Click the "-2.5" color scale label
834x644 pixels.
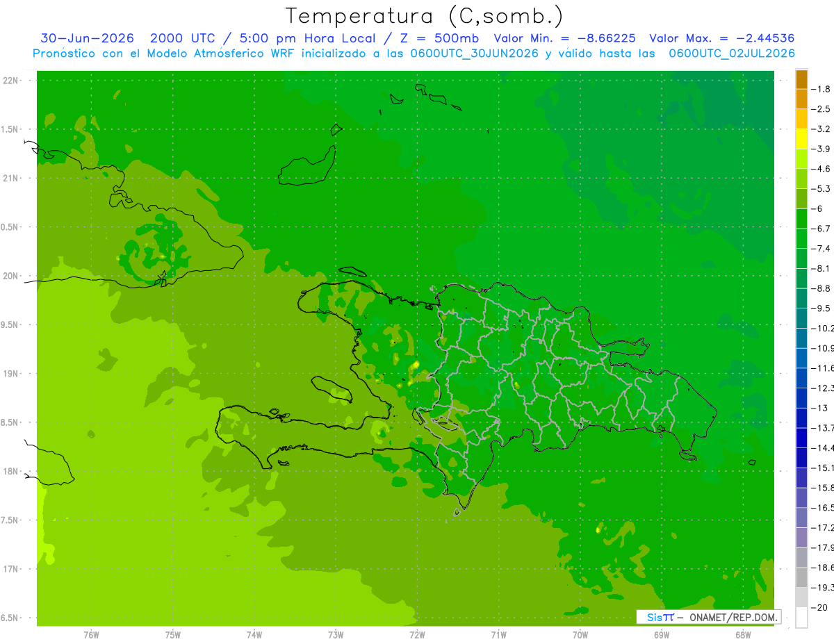coord(821,109)
